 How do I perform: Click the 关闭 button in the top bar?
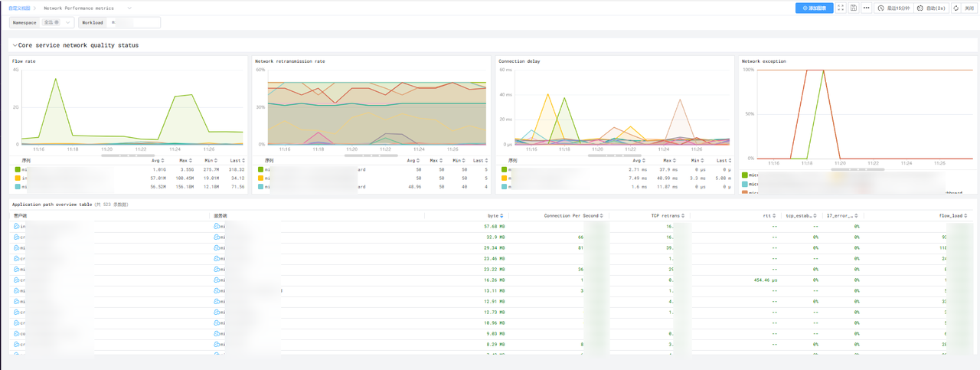coord(969,8)
